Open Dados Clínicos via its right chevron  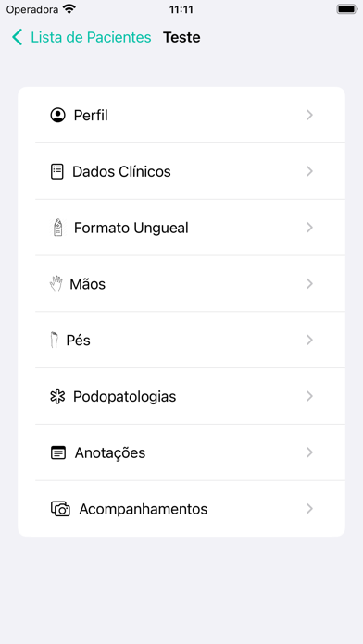click(309, 171)
